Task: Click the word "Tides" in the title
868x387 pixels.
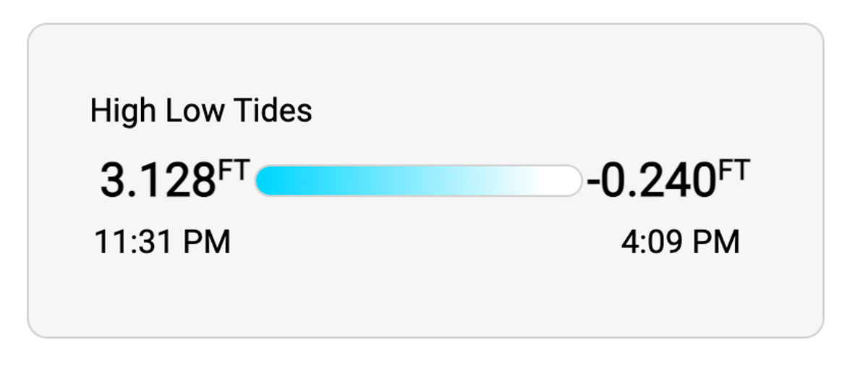Action: tap(273, 111)
